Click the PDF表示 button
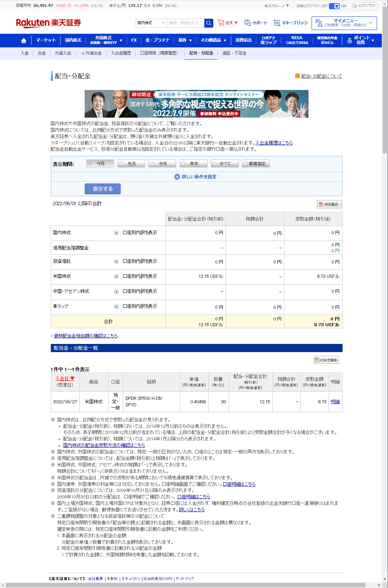Viewport: 388px width, 588px height. coord(329,204)
